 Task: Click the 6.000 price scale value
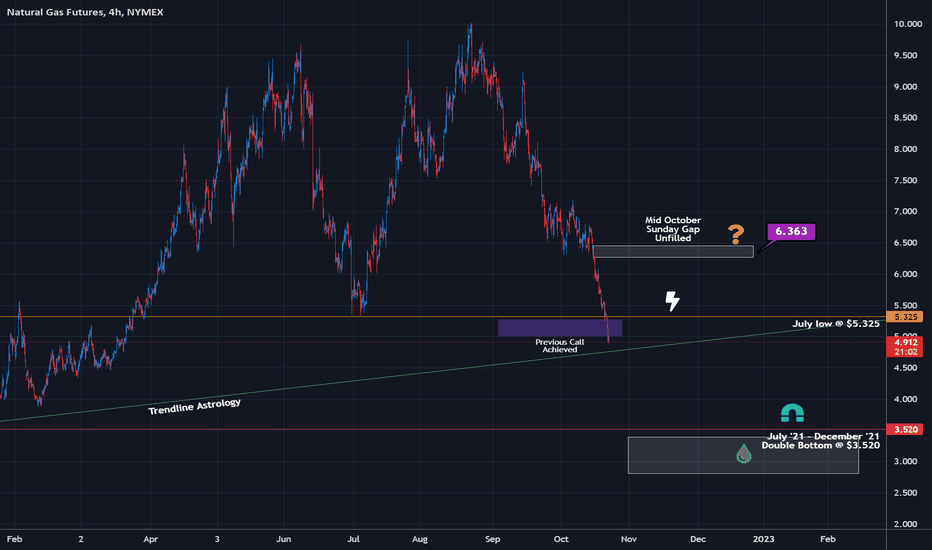[x=905, y=274]
